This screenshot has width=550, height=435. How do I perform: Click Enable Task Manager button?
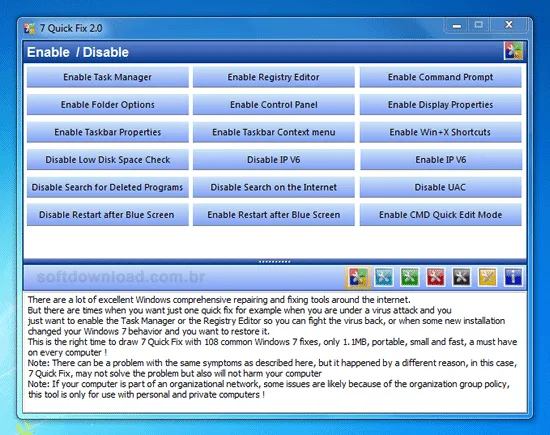pyautogui.click(x=108, y=77)
